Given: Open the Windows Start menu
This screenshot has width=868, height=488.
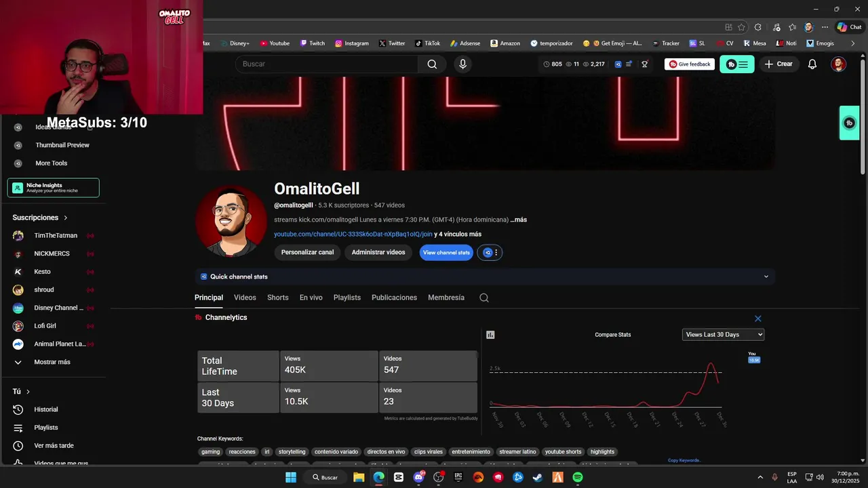Looking at the screenshot, I should [290, 477].
